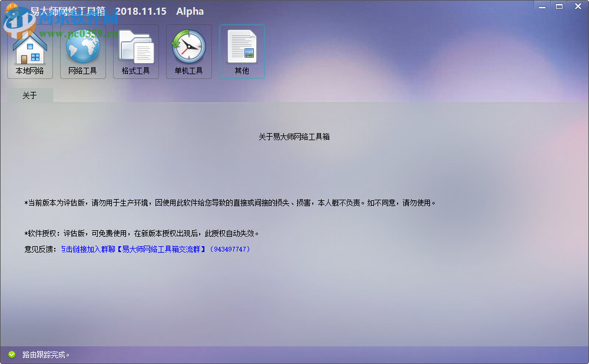Viewport: 589px width, 364px height.
Task: Select the house icon for local network tools
Action: [29, 47]
